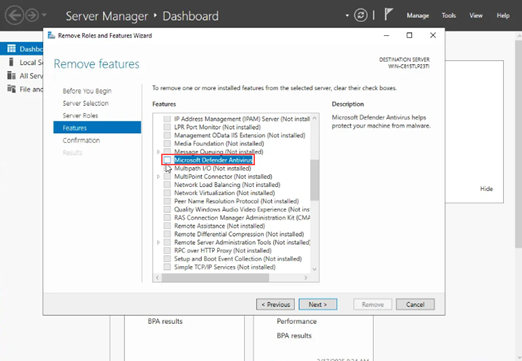Click the horizontal scroll left arrow
Screen dimensions: 522x361
tap(157, 277)
